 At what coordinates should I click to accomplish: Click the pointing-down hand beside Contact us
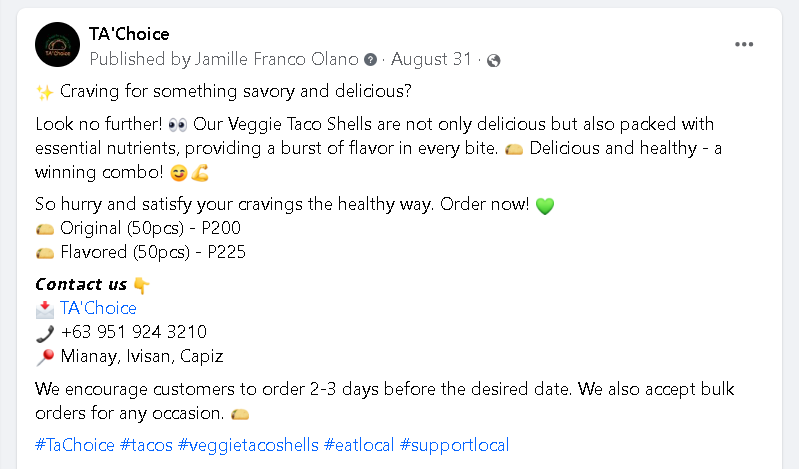[x=141, y=284]
